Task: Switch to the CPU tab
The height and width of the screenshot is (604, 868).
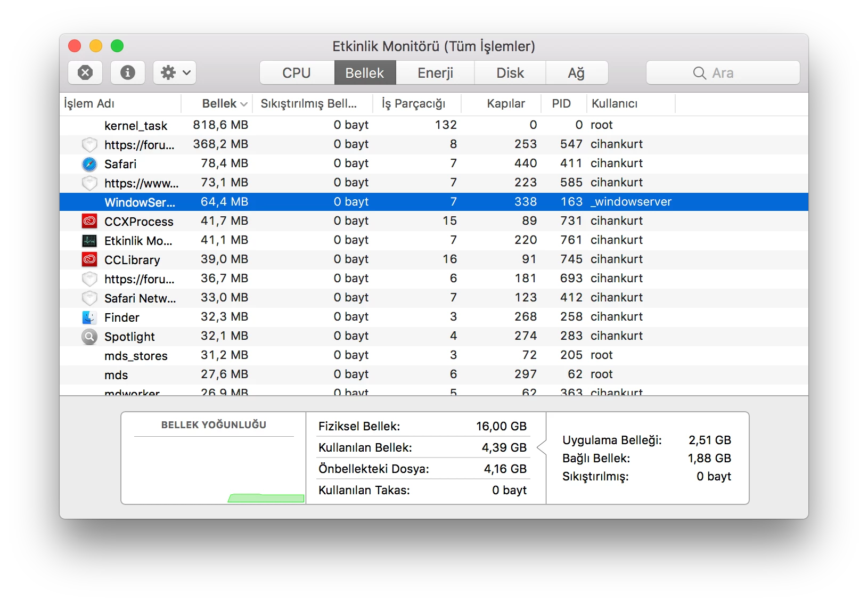Action: pyautogui.click(x=297, y=72)
